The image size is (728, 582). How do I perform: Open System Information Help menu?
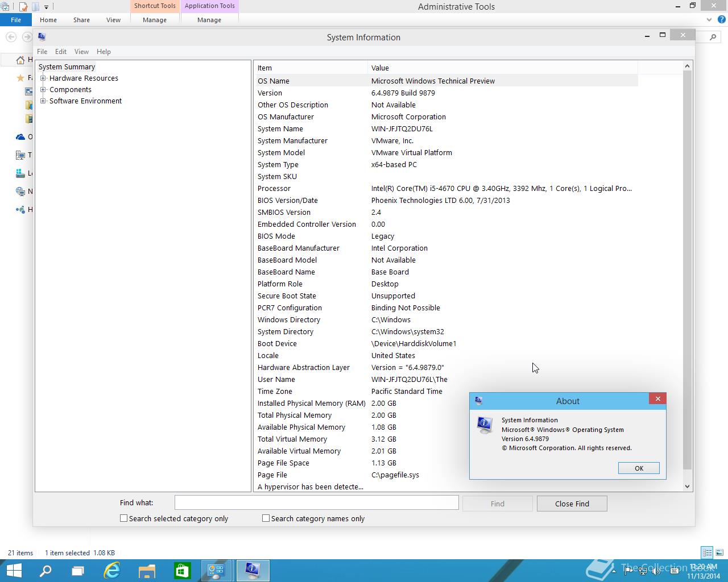104,51
